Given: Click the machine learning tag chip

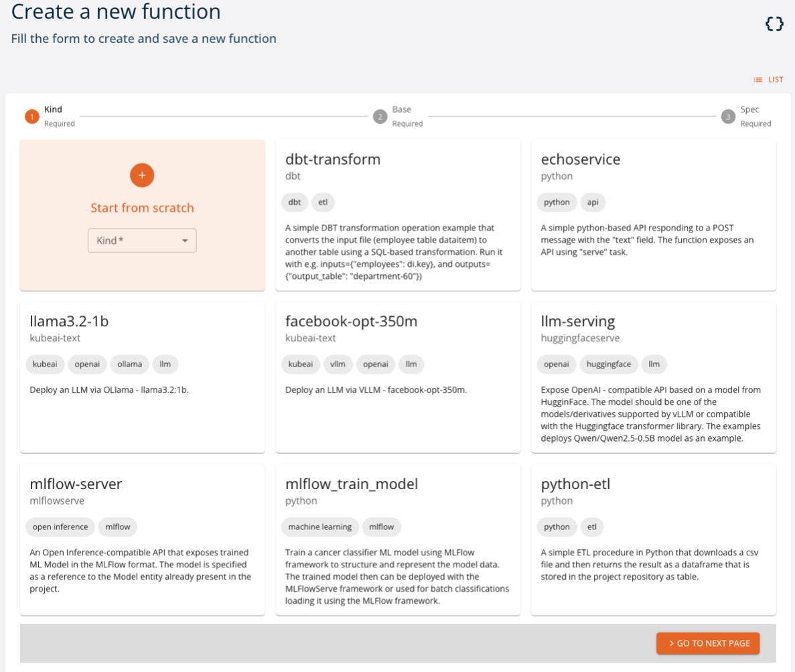Looking at the screenshot, I should (319, 527).
